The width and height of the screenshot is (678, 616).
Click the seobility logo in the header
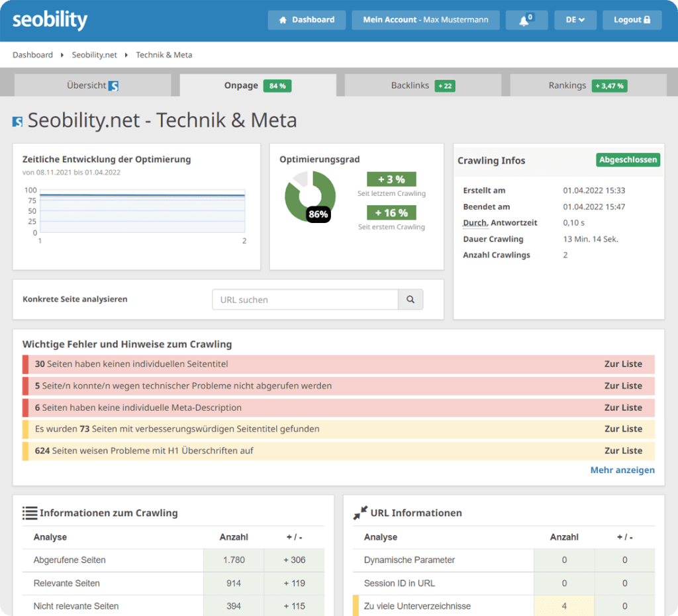click(x=50, y=20)
